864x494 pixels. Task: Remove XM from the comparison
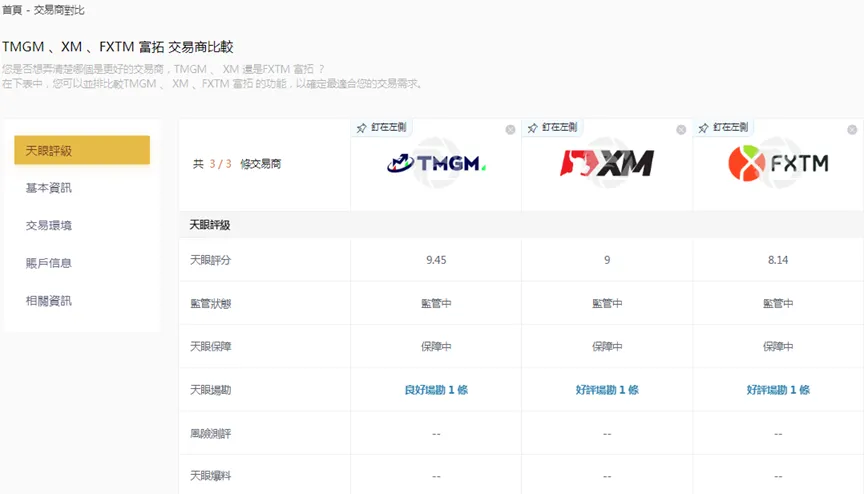681,129
